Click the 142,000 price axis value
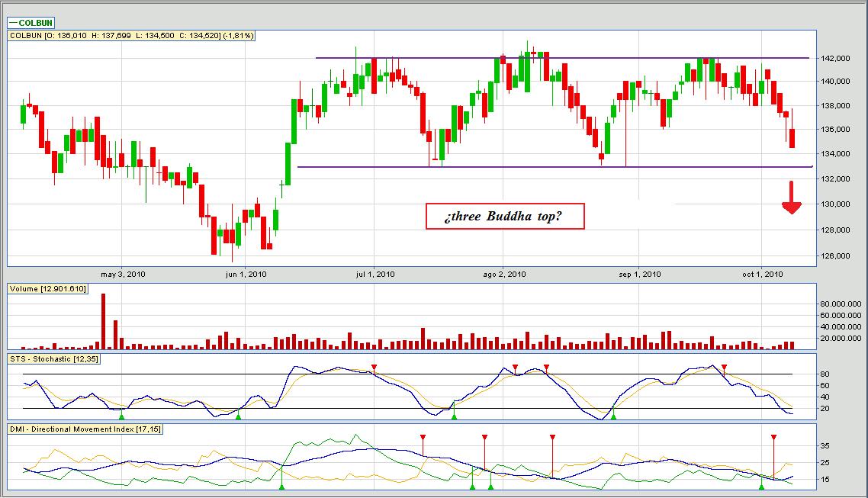 pyautogui.click(x=835, y=58)
